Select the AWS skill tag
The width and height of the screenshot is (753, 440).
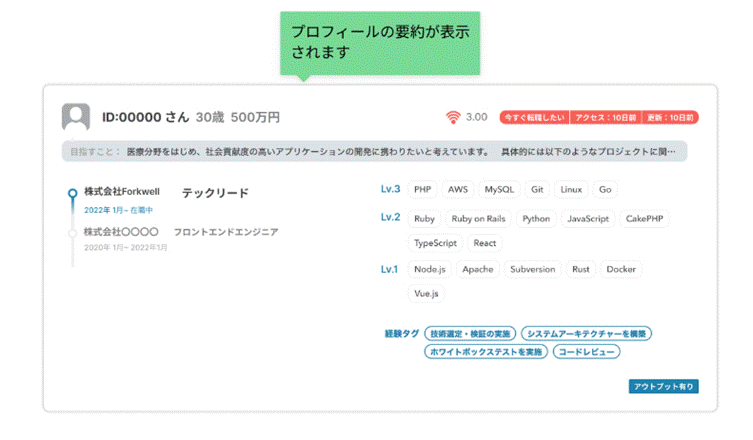(458, 189)
